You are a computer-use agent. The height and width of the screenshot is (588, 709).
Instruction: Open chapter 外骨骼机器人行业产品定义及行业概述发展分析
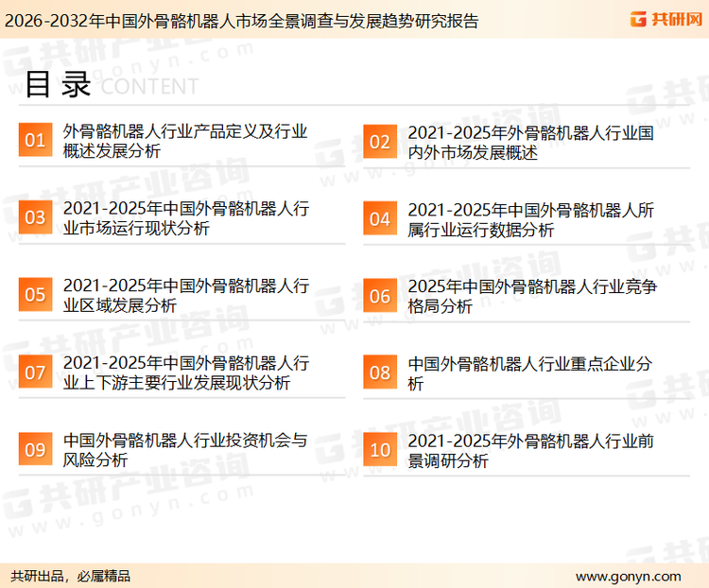pyautogui.click(x=185, y=141)
